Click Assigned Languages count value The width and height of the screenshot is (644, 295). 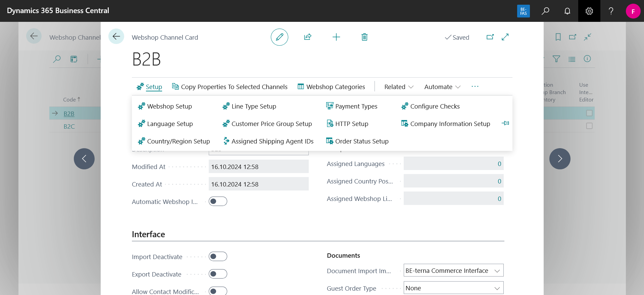click(499, 164)
